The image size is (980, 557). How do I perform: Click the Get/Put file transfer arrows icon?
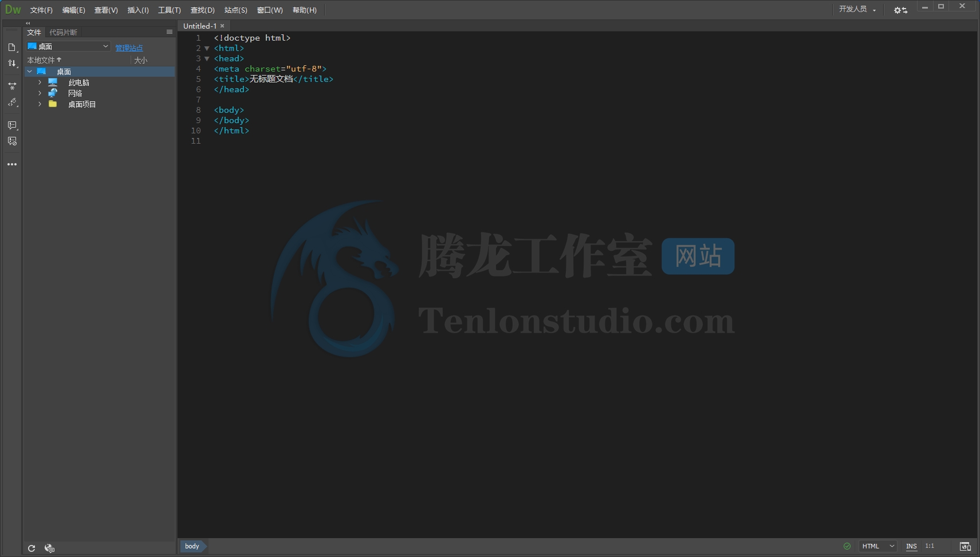pos(12,63)
